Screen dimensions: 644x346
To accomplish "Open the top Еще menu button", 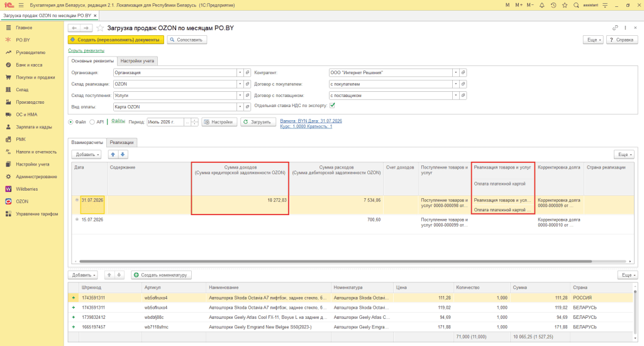I will [594, 40].
